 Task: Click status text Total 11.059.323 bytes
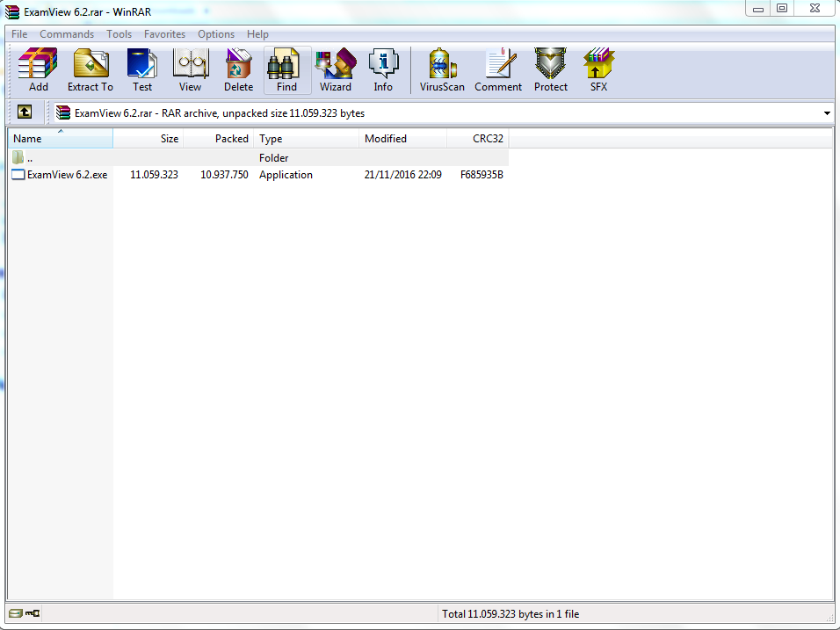[510, 614]
